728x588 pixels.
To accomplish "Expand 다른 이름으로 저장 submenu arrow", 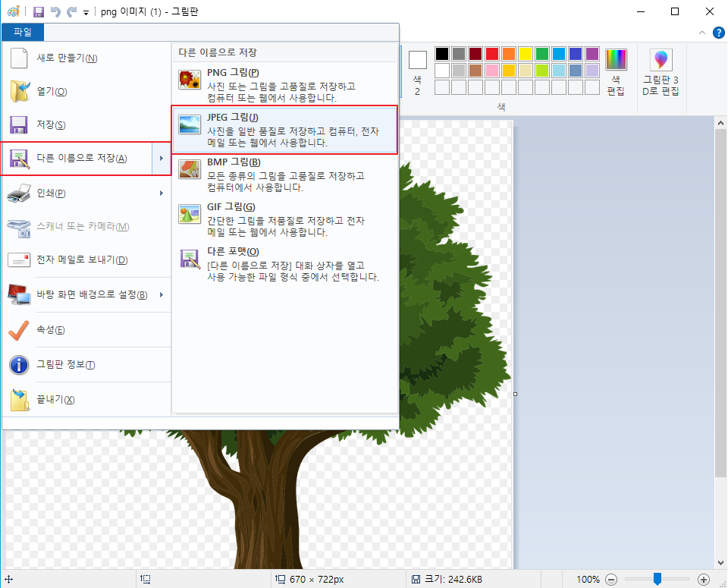I will (x=162, y=159).
